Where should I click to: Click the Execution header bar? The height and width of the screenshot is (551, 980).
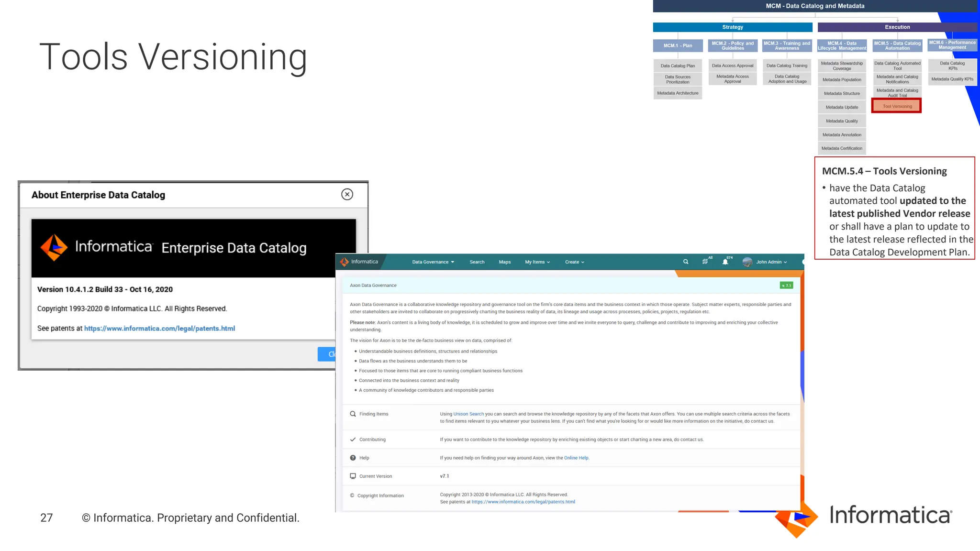pyautogui.click(x=897, y=27)
